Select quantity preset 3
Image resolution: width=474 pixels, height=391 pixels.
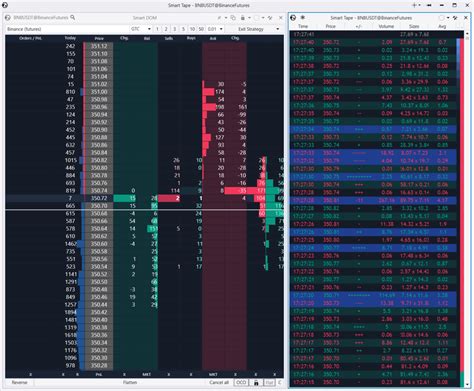coord(175,29)
